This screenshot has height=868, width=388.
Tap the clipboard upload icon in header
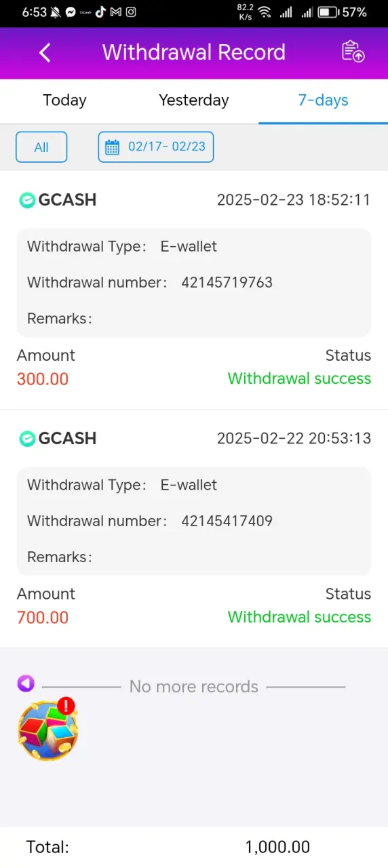353,52
